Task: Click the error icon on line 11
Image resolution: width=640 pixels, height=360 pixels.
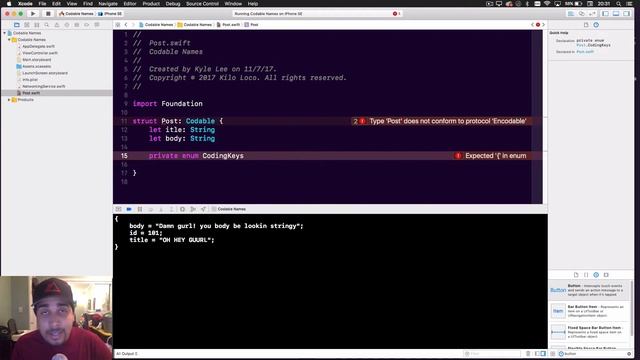Action: click(x=362, y=121)
